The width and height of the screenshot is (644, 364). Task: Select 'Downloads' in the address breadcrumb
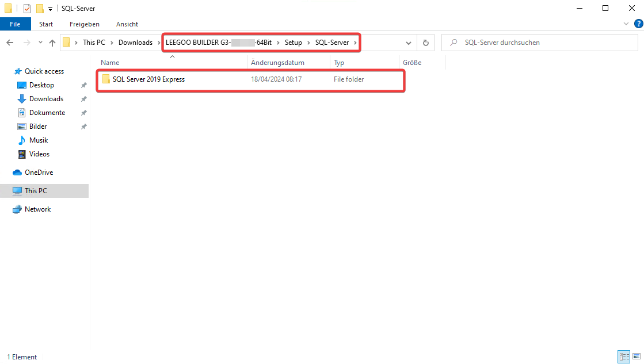[x=136, y=43]
